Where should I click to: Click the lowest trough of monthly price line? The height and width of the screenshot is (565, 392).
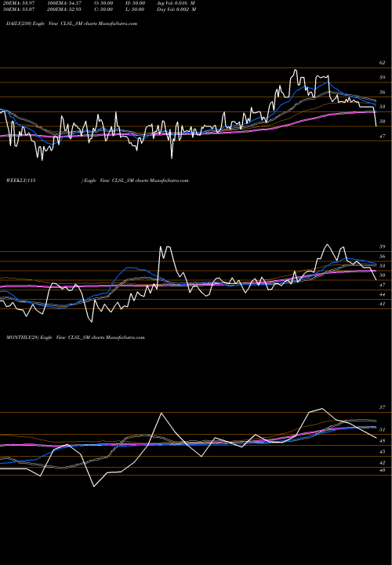tap(94, 486)
